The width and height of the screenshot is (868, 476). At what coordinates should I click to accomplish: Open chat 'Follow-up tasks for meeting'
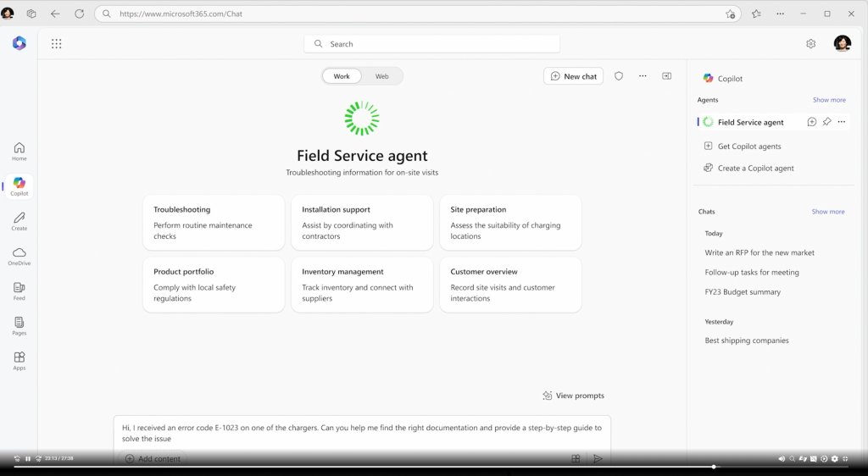752,272
